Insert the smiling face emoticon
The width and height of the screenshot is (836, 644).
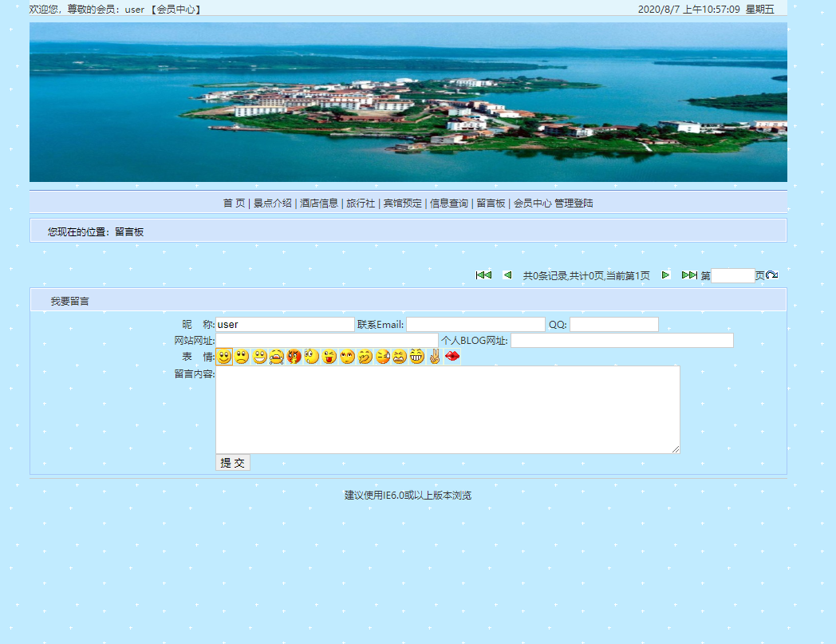coord(224,357)
